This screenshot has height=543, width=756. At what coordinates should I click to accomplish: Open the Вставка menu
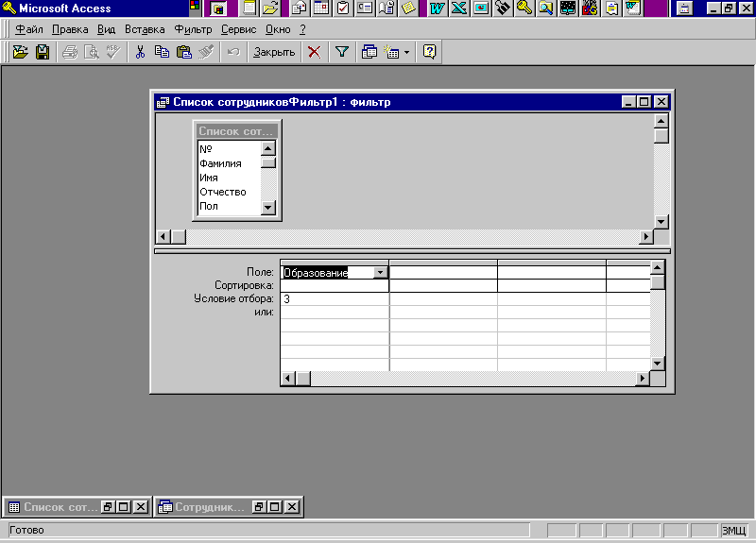(145, 29)
